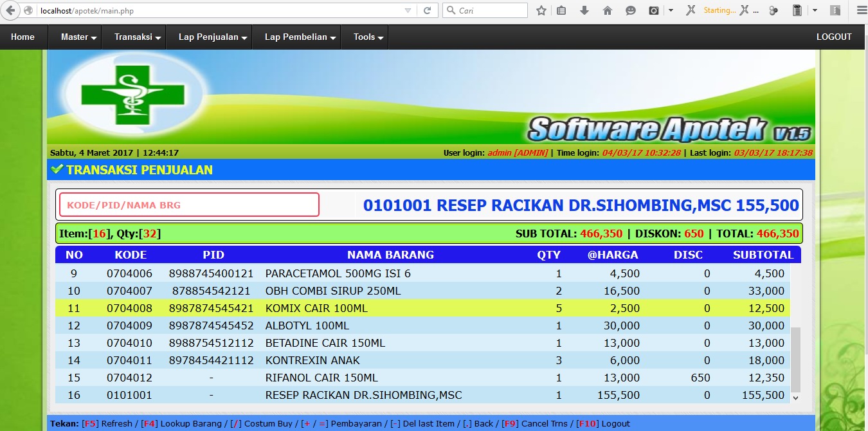
Task: Take a screenshot using the camera icon
Action: pos(653,10)
